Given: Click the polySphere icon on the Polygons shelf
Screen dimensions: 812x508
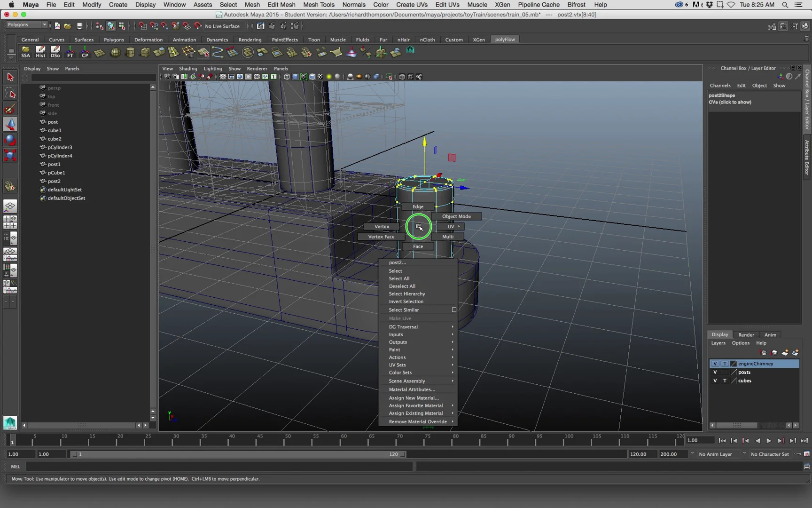Looking at the screenshot, I should 115,52.
